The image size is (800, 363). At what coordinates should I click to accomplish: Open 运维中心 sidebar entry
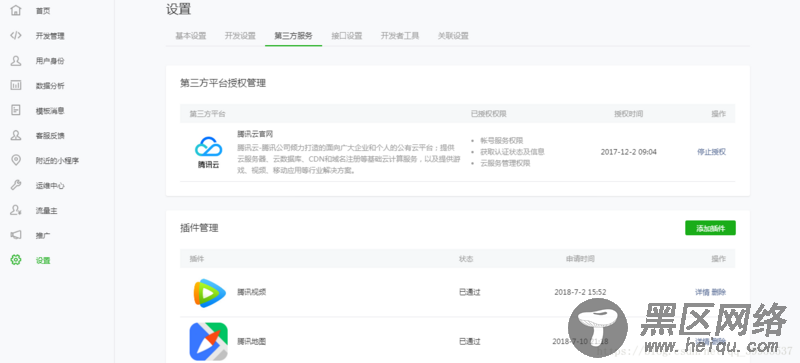pos(50,186)
